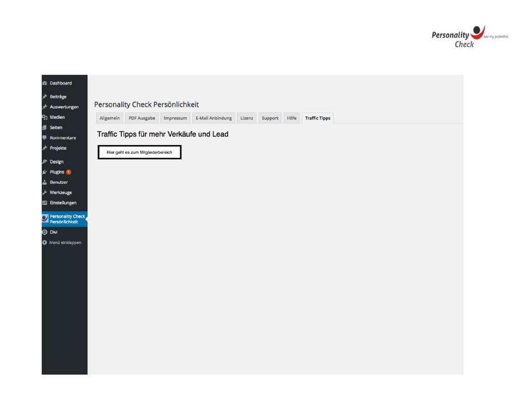Switch to the Support tab

pyautogui.click(x=270, y=118)
